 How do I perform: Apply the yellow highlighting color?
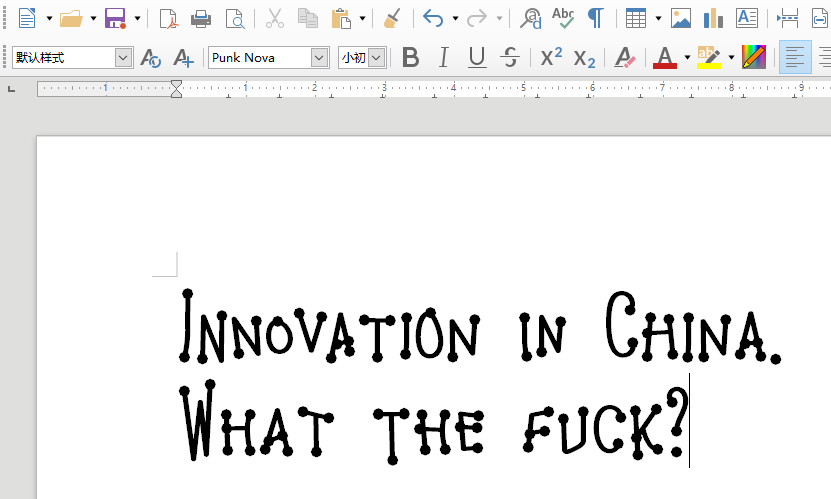pyautogui.click(x=709, y=58)
